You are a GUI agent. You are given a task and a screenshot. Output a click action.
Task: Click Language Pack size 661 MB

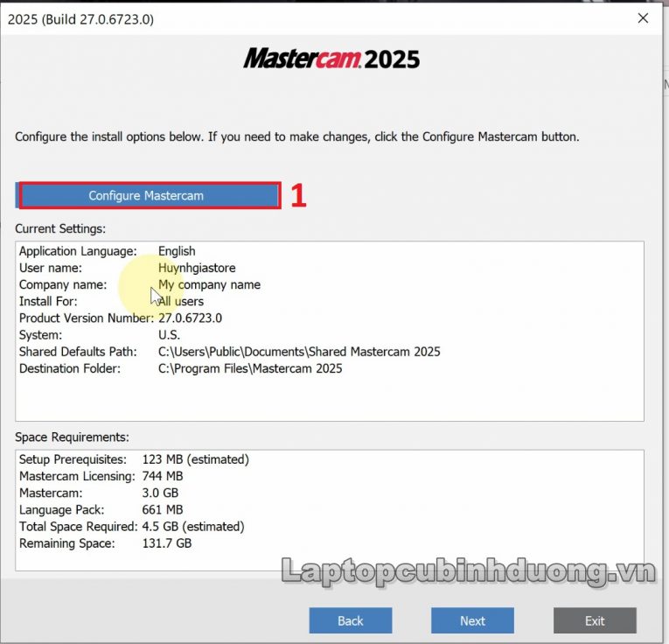tap(163, 509)
